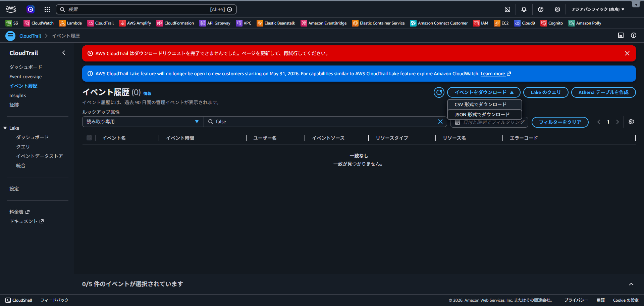Open the region selector for Tokyo
The width and height of the screenshot is (644, 306).
click(598, 9)
